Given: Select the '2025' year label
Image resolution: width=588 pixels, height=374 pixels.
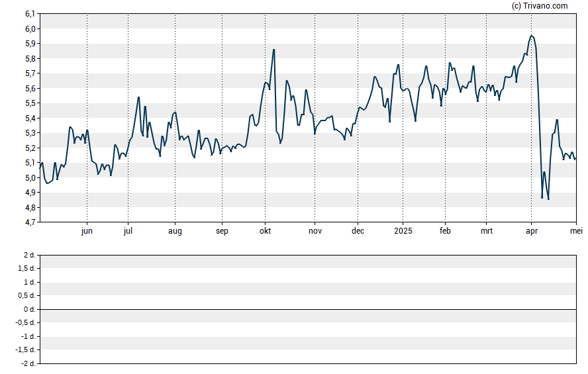Looking at the screenshot, I should click(403, 231).
